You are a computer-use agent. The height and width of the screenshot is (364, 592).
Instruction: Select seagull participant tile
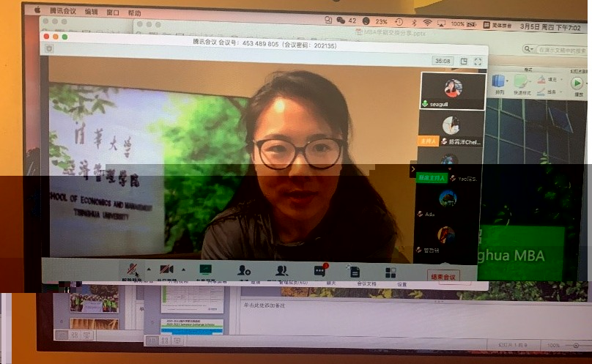pos(453,92)
